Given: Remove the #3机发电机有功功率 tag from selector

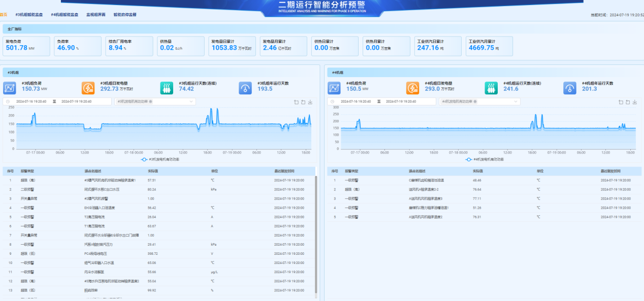Looking at the screenshot, I should point(150,102).
